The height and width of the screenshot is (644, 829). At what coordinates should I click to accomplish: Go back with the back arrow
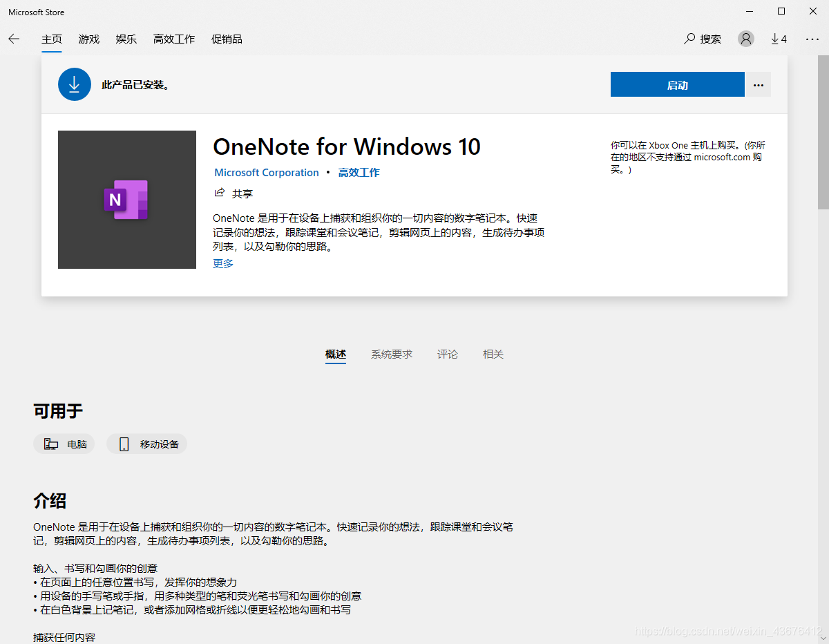tap(14, 39)
